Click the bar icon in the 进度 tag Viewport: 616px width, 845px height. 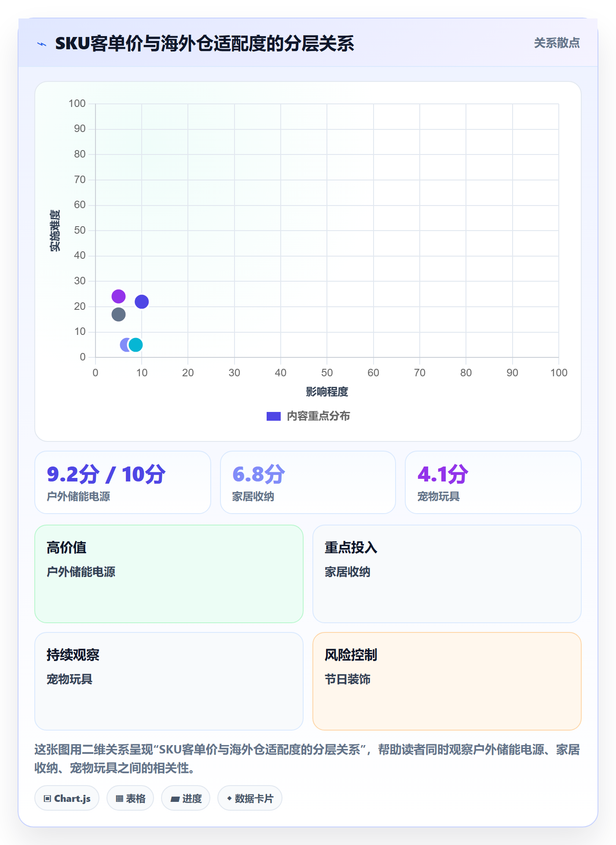(x=175, y=799)
